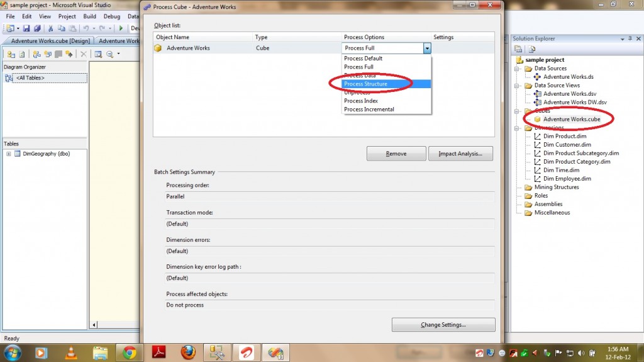
Task: Open the Build menu
Action: click(x=90, y=16)
